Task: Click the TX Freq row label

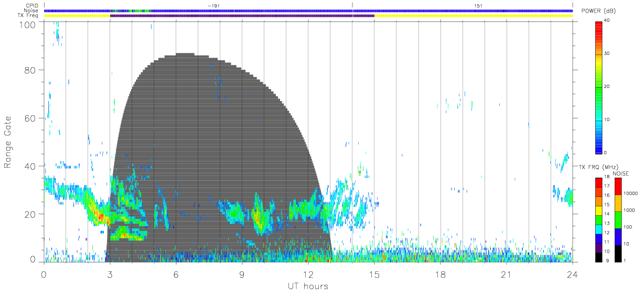Action: 29,15
